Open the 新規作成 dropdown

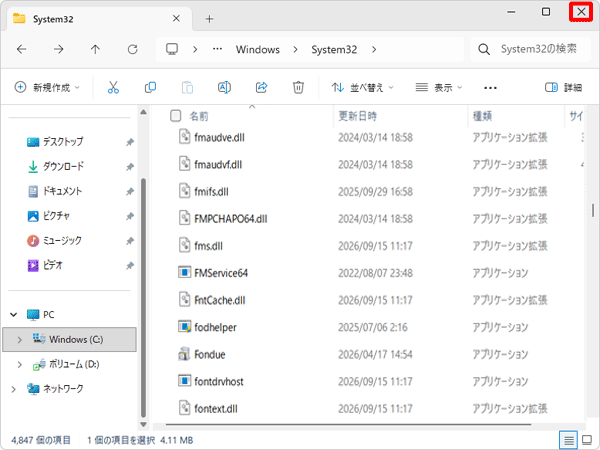pyautogui.click(x=47, y=88)
